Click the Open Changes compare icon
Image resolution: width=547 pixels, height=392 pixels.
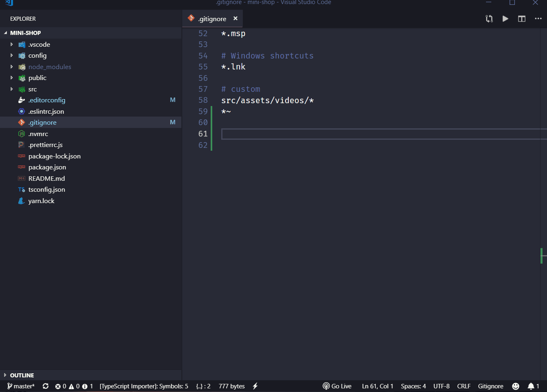pos(489,19)
